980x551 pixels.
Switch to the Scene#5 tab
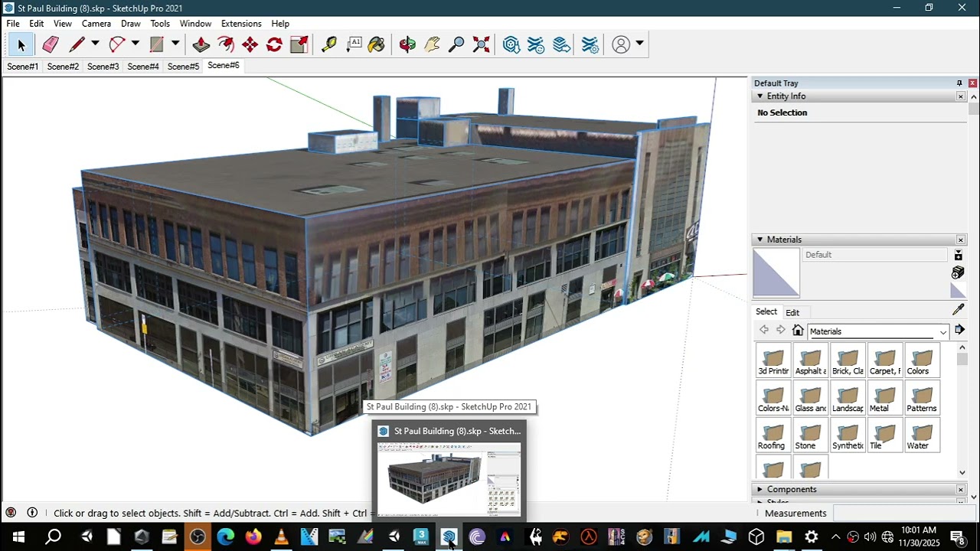184,67
